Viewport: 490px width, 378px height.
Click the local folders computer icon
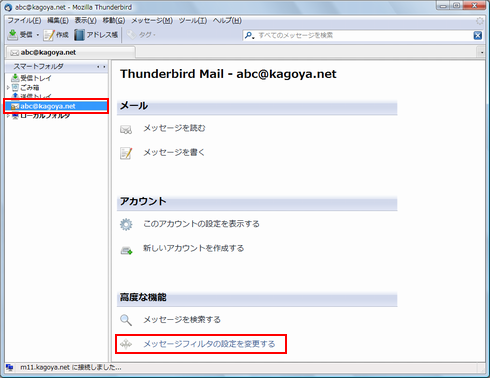point(15,116)
